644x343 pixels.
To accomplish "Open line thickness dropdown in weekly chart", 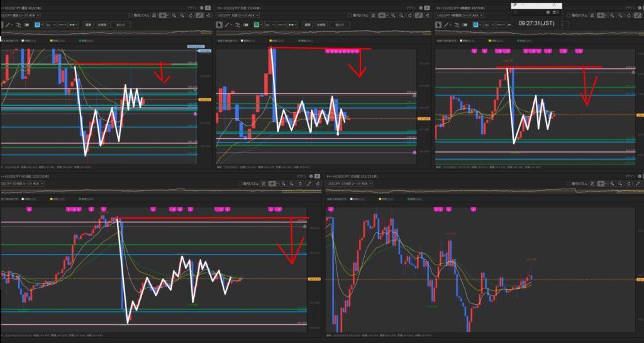I will [50, 24].
